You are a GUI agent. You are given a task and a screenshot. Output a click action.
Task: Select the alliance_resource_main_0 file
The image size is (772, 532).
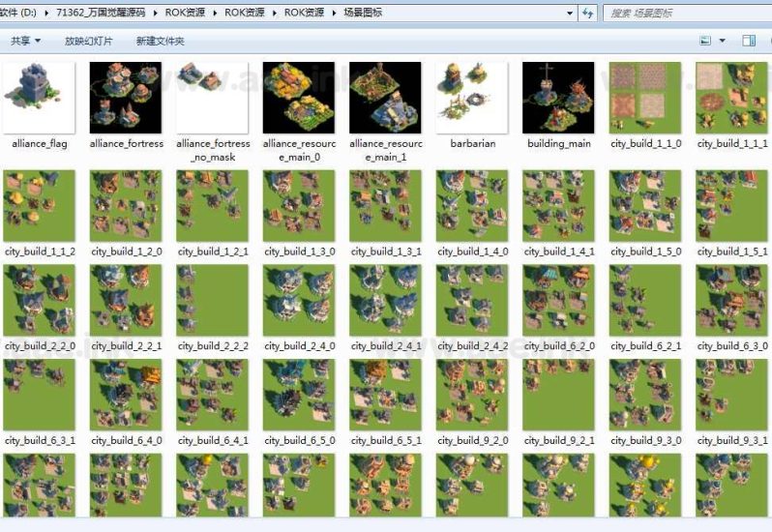pyautogui.click(x=299, y=98)
